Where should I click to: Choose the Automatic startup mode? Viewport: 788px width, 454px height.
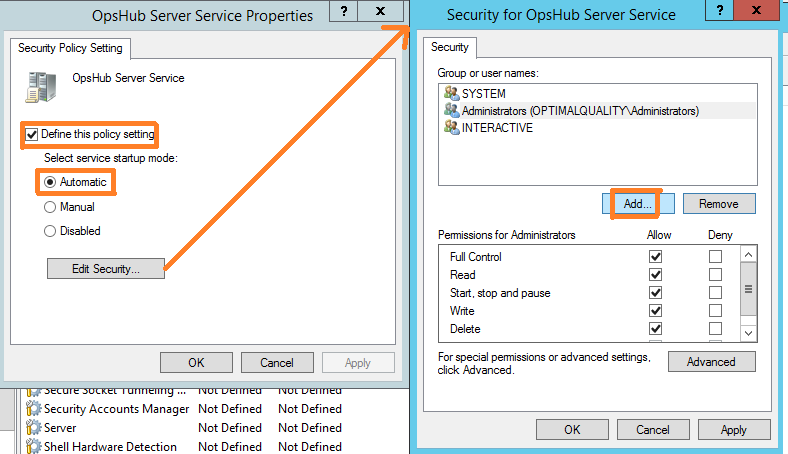tap(50, 182)
